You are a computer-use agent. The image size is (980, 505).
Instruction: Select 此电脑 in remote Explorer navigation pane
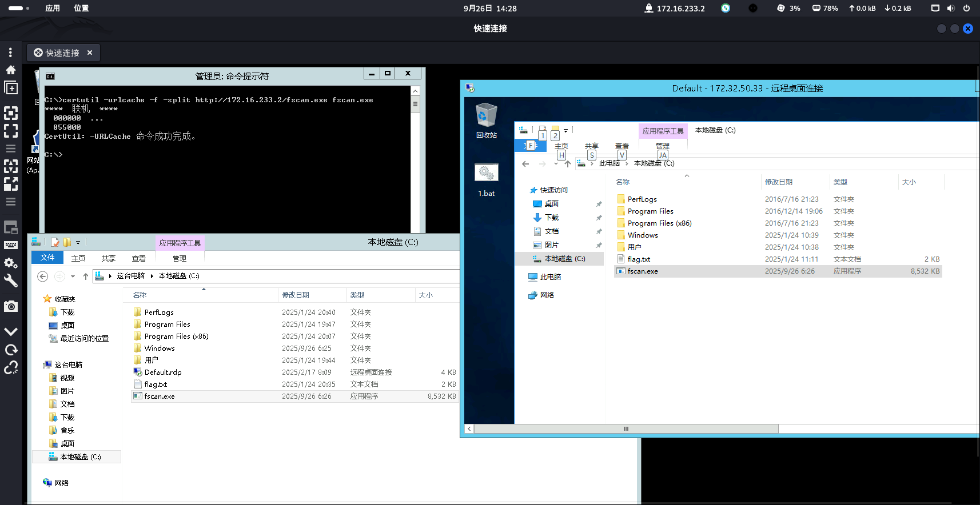[x=545, y=276]
